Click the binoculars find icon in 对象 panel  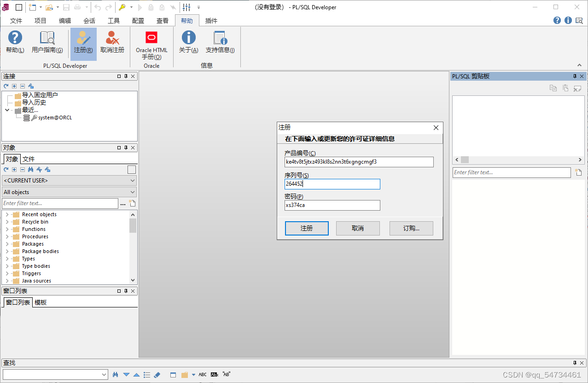coord(30,170)
